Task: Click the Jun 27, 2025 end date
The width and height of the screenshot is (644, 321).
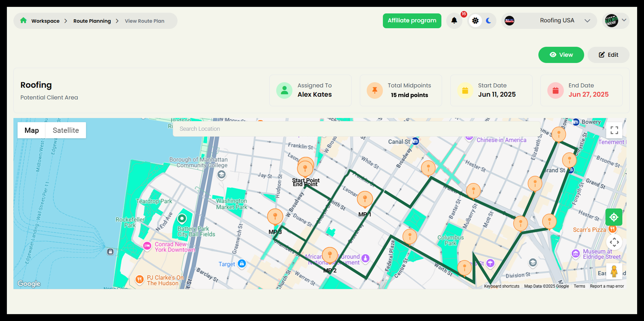Action: tap(588, 95)
